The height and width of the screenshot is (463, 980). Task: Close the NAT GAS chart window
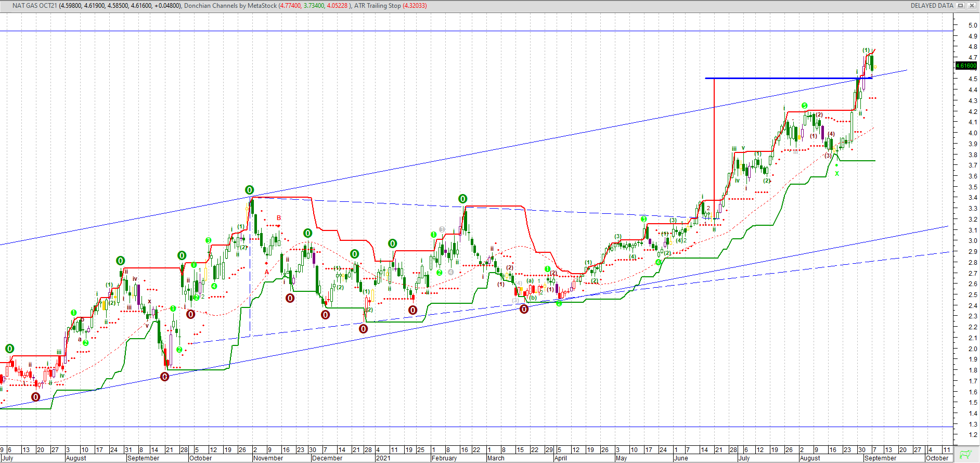click(971, 6)
